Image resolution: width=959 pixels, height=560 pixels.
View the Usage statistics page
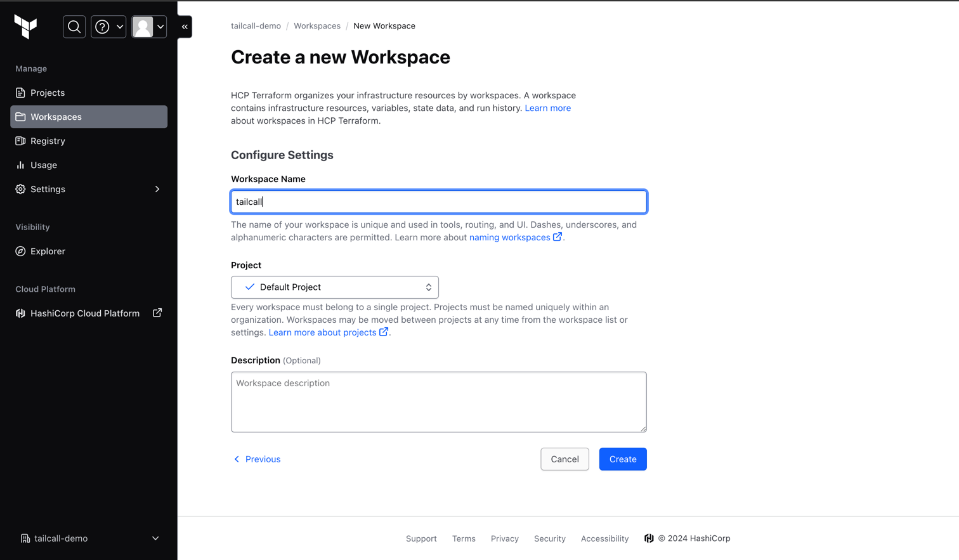pyautogui.click(x=43, y=165)
